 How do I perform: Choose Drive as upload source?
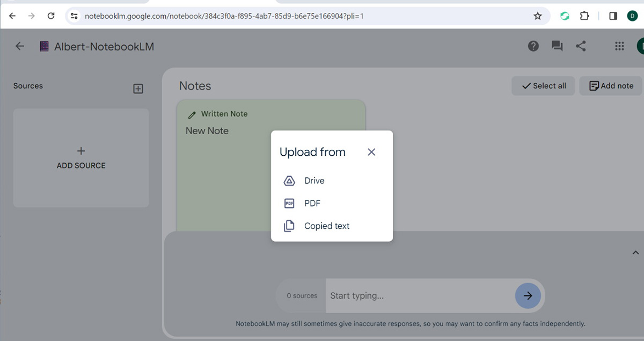(332, 180)
